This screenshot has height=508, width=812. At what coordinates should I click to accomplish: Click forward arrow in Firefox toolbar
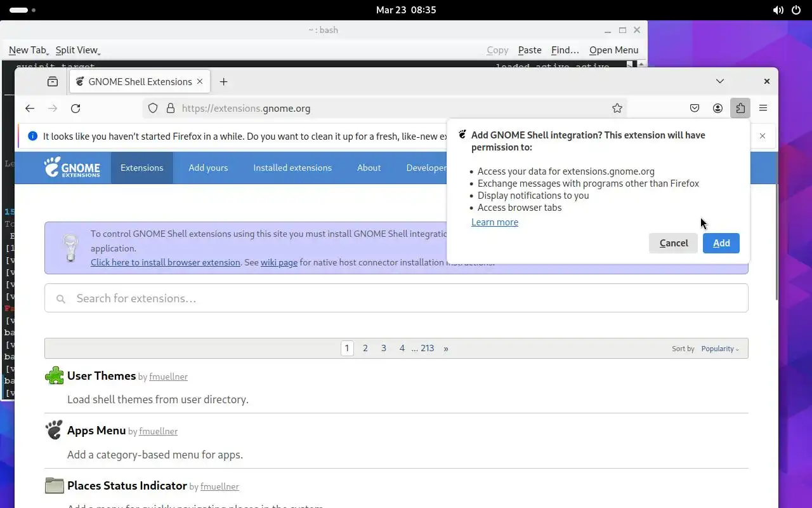(x=53, y=109)
